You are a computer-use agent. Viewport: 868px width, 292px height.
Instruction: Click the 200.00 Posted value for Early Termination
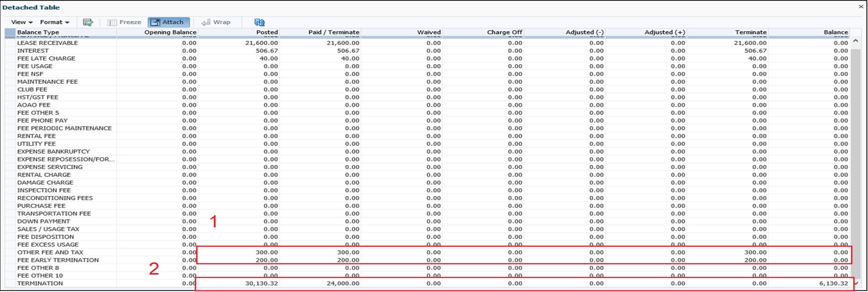tap(267, 260)
